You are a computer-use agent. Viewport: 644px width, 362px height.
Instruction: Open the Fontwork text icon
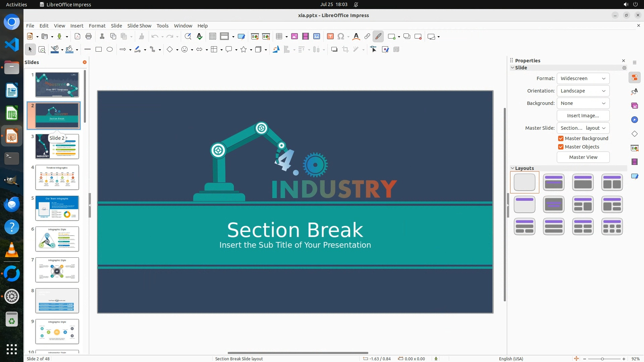click(x=356, y=37)
